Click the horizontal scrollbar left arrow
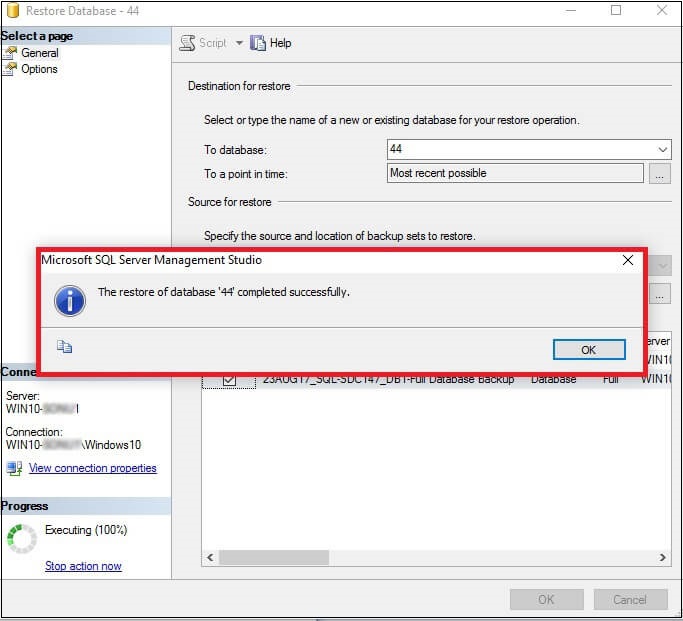This screenshot has height=621, width=683. tap(210, 557)
